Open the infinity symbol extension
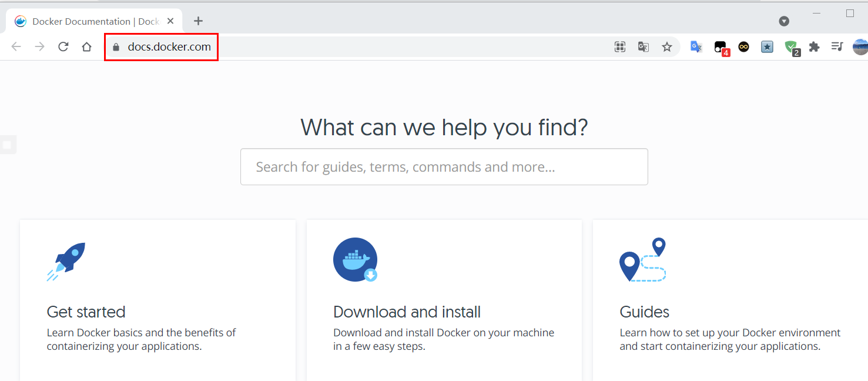The height and width of the screenshot is (381, 868). [x=744, y=47]
